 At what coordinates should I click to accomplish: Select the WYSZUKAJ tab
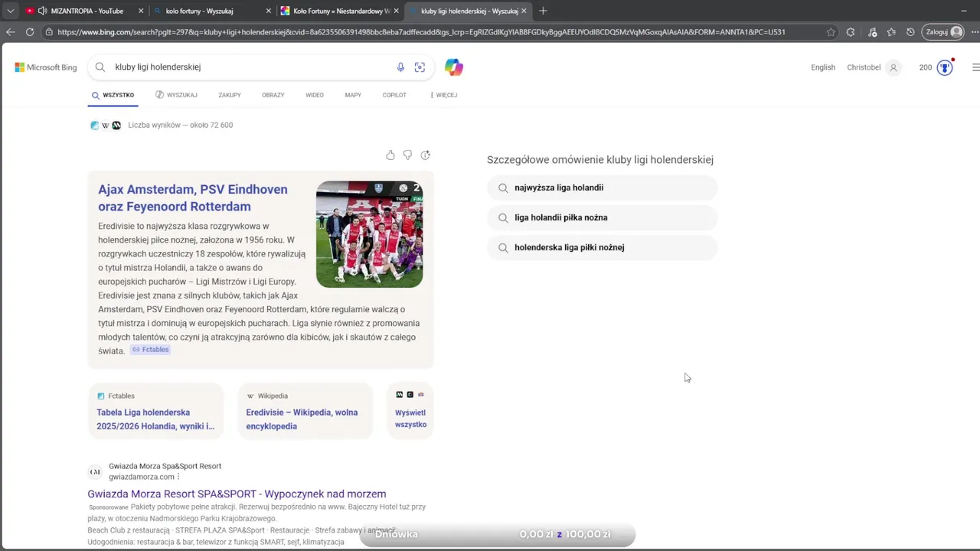coord(176,95)
